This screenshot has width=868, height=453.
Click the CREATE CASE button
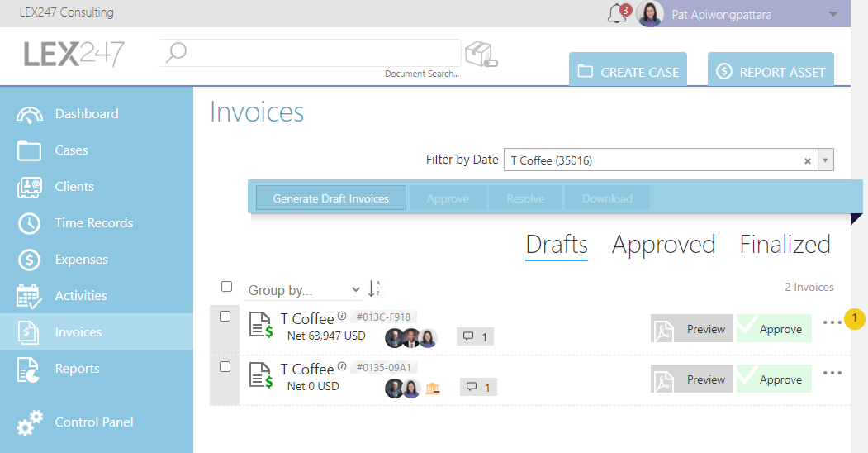tap(628, 69)
